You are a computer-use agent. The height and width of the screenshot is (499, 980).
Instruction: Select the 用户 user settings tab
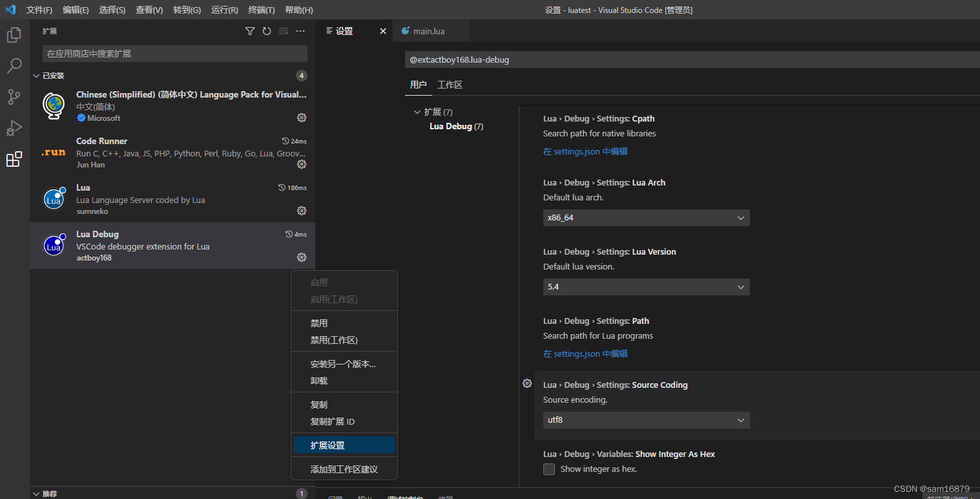(x=419, y=85)
